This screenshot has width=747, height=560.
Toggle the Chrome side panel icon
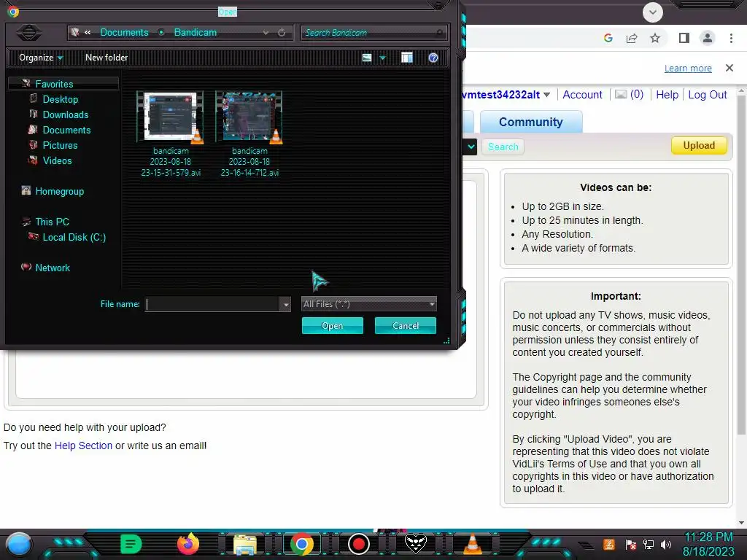point(684,38)
